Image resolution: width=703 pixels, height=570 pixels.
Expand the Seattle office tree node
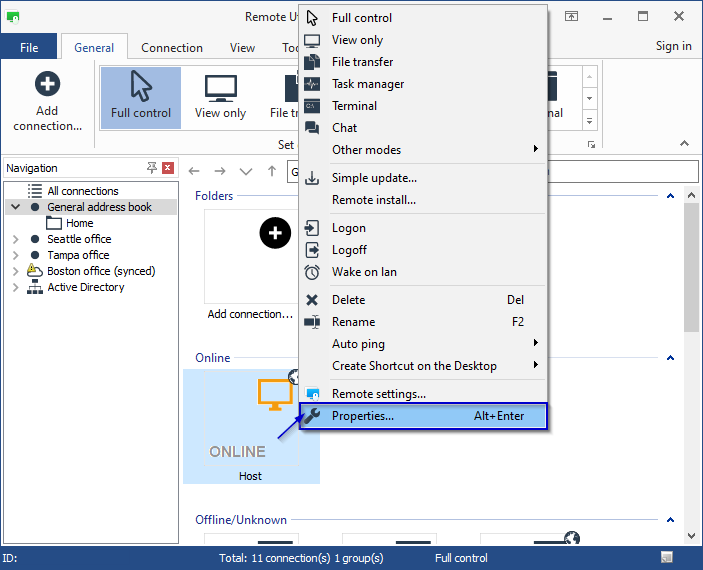[16, 240]
